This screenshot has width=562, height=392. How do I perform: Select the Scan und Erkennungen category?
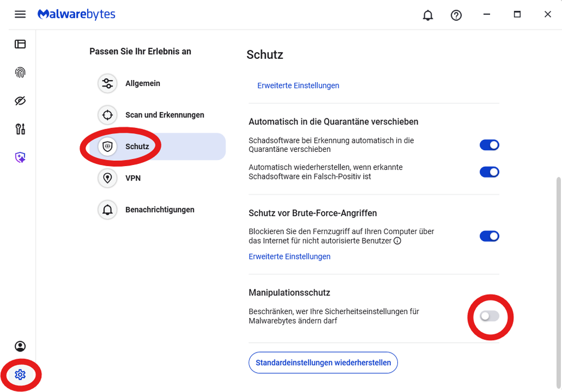click(158, 115)
